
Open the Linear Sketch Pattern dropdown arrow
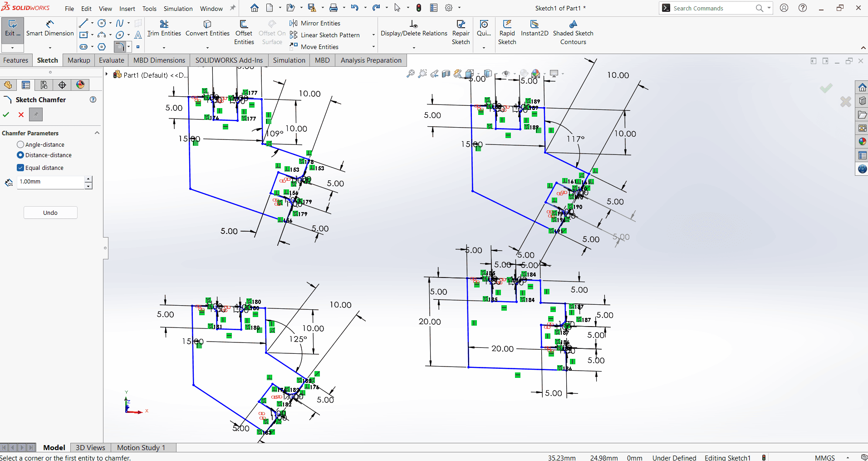click(373, 35)
